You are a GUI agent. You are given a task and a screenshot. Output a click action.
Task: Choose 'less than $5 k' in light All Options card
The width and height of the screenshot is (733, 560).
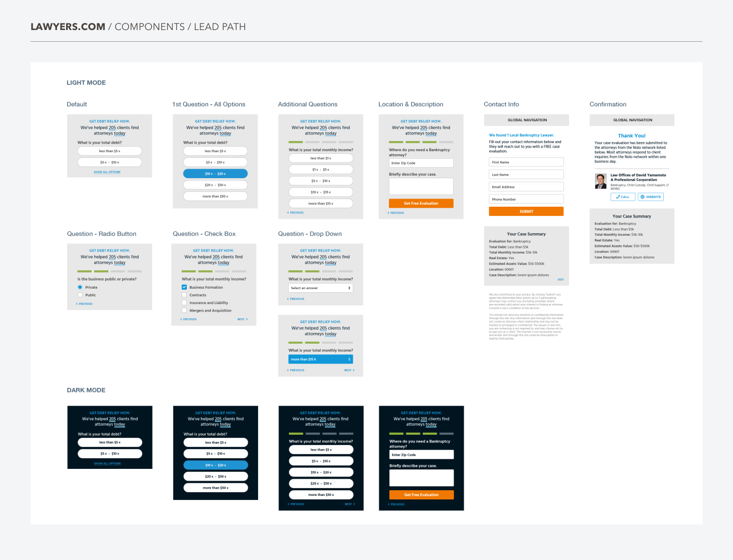click(x=215, y=151)
